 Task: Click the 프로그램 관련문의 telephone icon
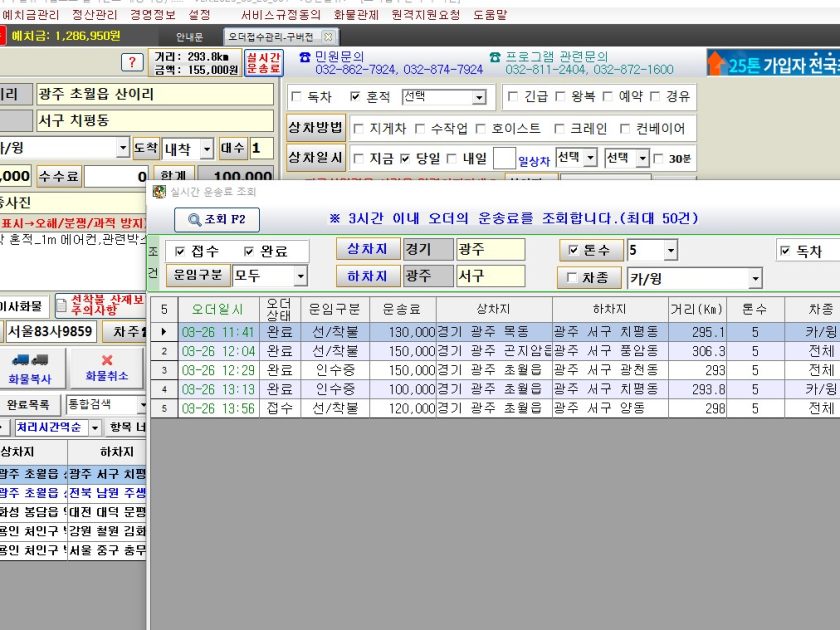(494, 57)
